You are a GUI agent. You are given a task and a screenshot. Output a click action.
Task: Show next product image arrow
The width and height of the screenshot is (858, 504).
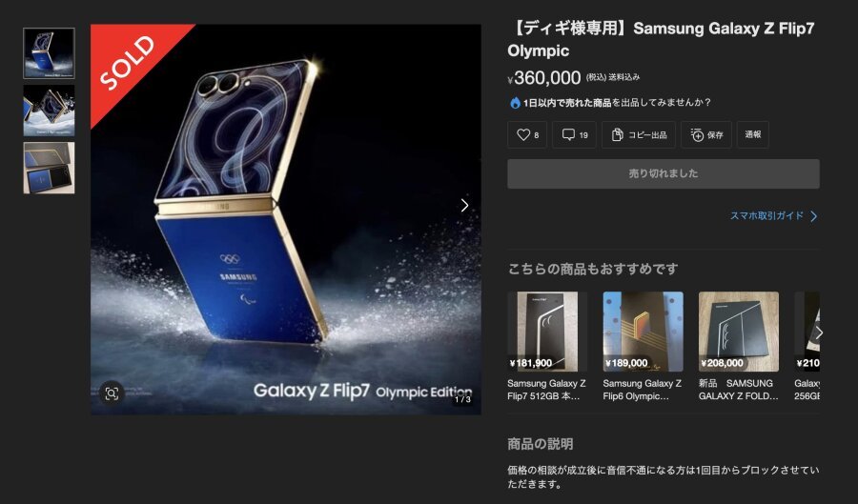tap(464, 206)
